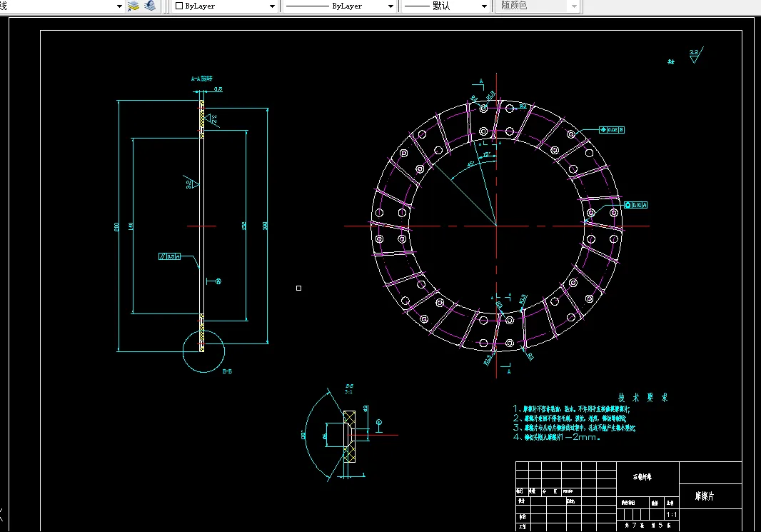Click the Layer Previous icon
The height and width of the screenshot is (532, 761).
tap(150, 6)
